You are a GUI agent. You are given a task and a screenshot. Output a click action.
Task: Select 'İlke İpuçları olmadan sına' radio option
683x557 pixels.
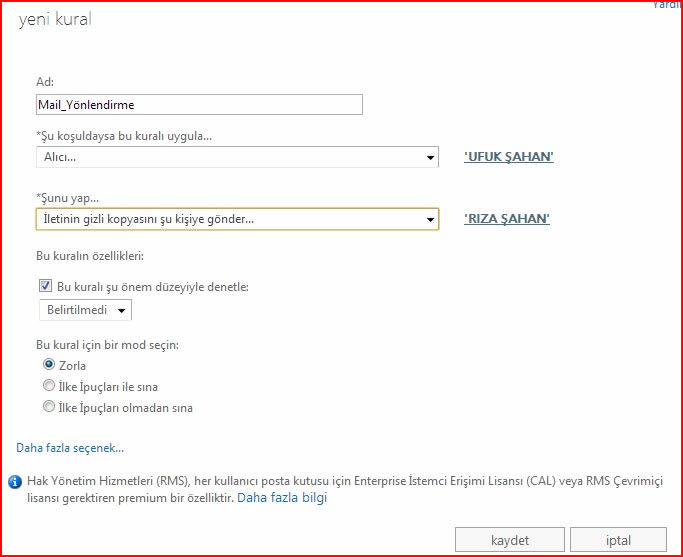(48, 407)
